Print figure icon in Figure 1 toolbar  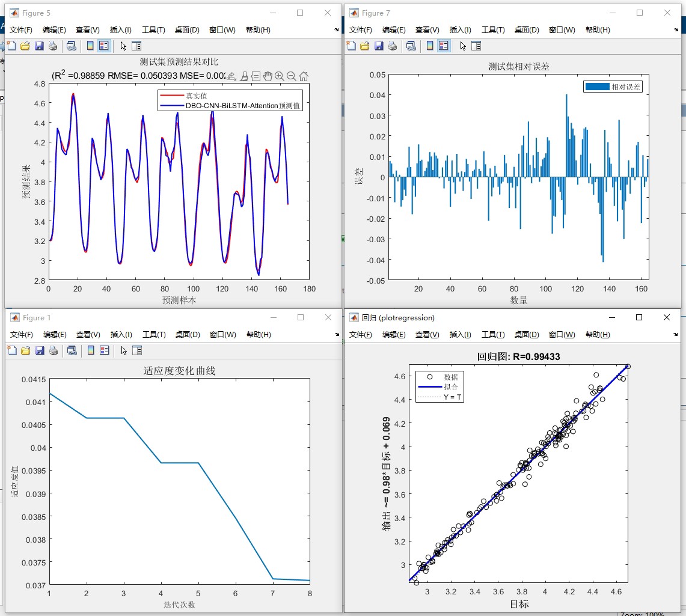click(x=54, y=350)
